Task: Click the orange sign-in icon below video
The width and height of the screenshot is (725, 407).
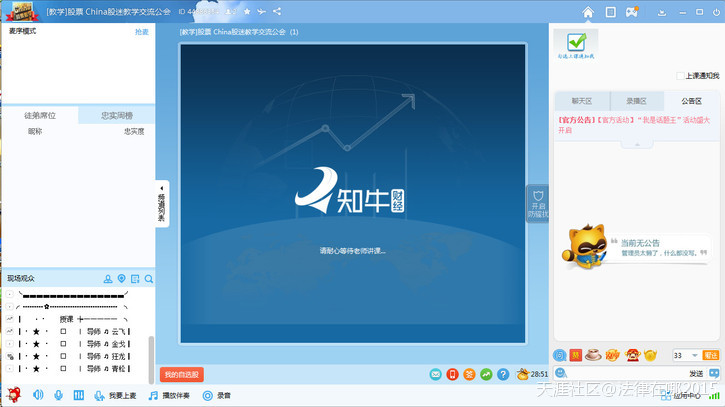Action: 469,374
